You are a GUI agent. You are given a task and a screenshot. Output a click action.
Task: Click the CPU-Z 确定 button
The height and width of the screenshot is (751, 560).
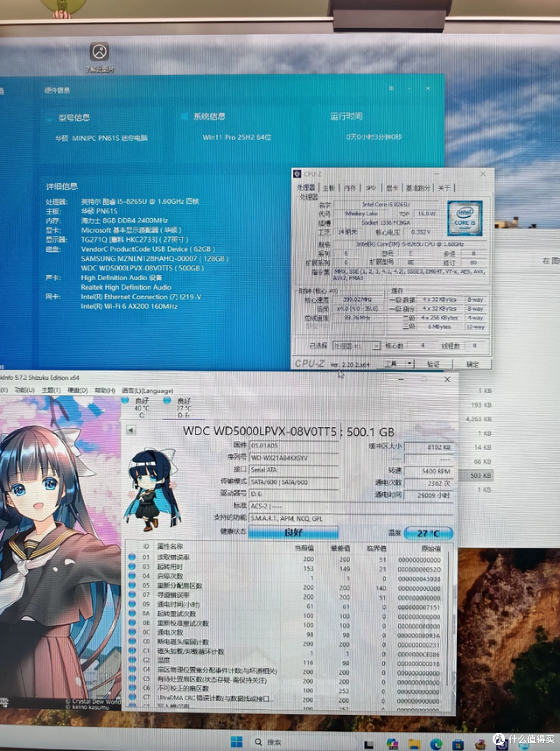[472, 364]
